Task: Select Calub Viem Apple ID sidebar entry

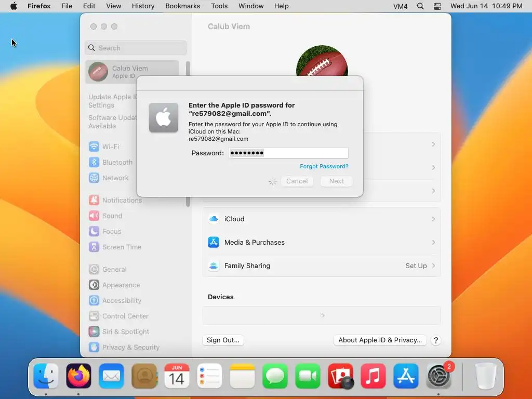Action: [x=132, y=72]
